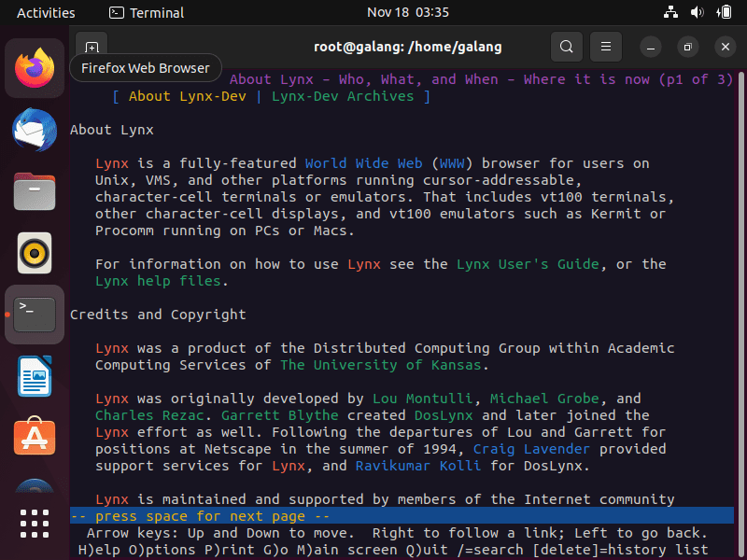Image resolution: width=747 pixels, height=560 pixels.
Task: Open the Activities overview
Action: tap(46, 12)
